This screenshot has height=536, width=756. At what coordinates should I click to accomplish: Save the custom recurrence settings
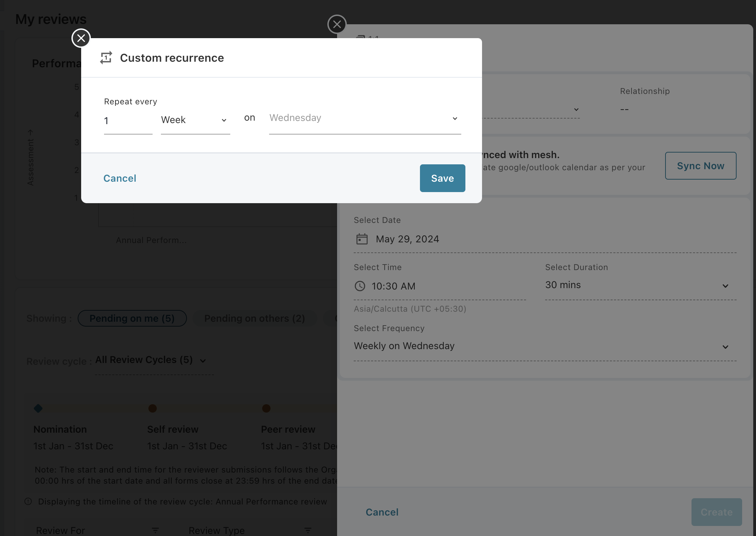coord(442,178)
